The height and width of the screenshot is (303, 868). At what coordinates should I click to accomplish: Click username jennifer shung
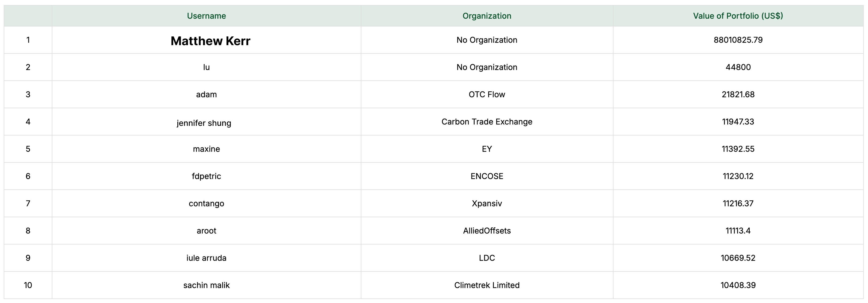[204, 123]
